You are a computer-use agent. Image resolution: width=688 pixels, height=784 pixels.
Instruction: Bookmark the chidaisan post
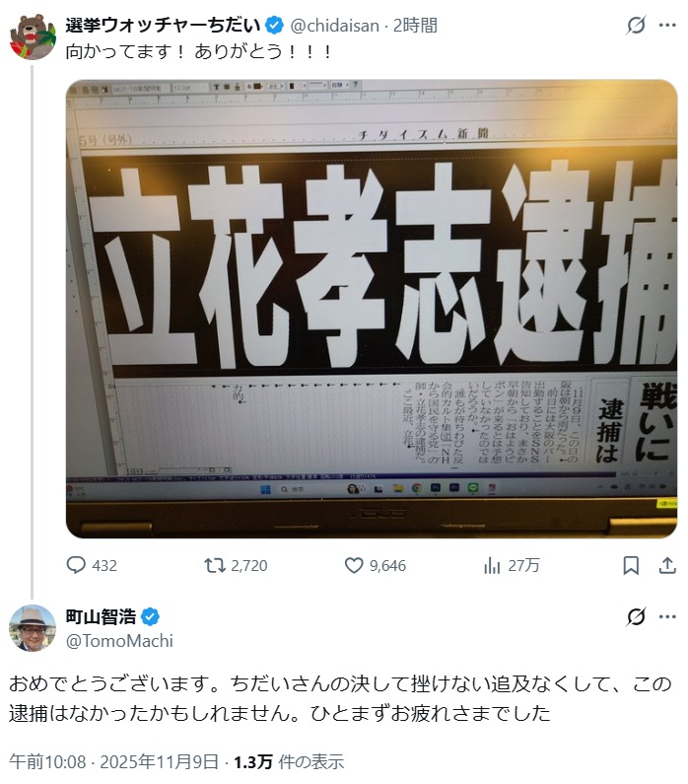click(631, 565)
